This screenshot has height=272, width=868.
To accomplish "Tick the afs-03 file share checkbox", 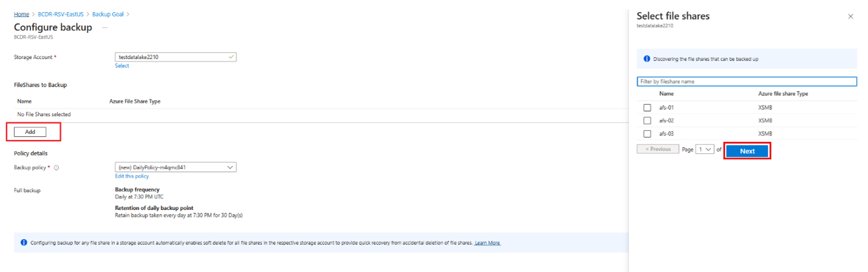I will pos(647,134).
